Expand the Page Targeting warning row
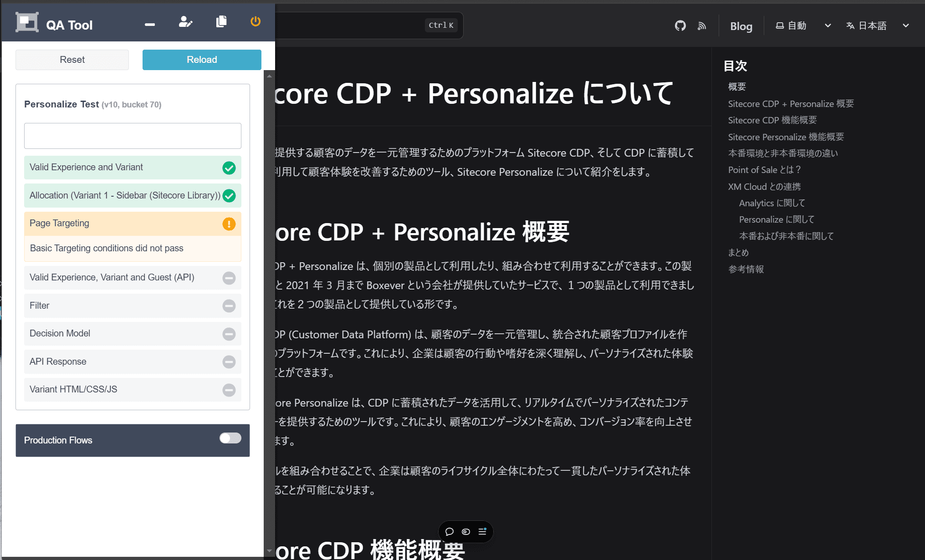The width and height of the screenshot is (925, 560). (x=132, y=224)
